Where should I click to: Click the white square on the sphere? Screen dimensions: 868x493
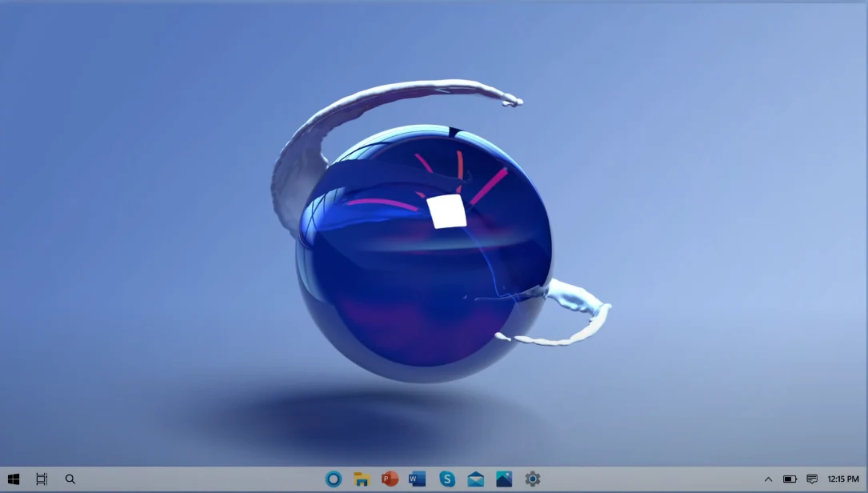click(x=446, y=211)
